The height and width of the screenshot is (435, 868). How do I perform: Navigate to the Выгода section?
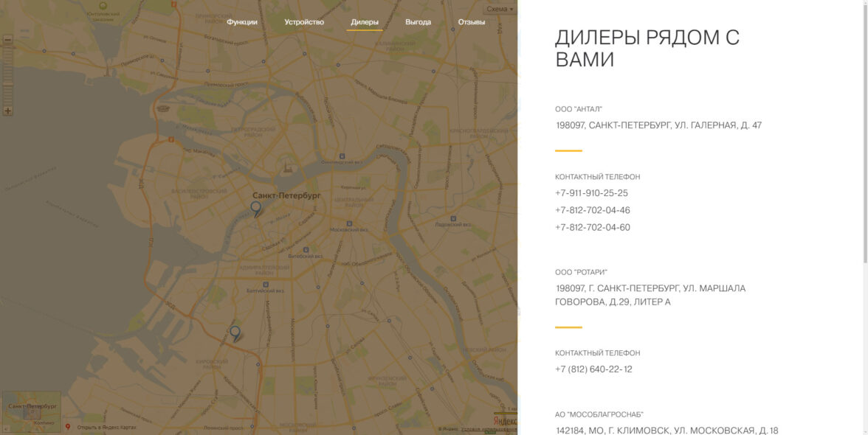click(418, 22)
